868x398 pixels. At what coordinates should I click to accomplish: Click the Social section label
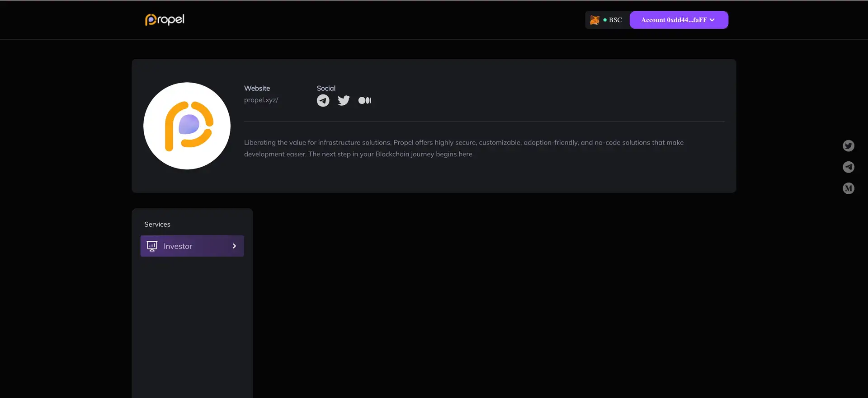[x=326, y=88]
